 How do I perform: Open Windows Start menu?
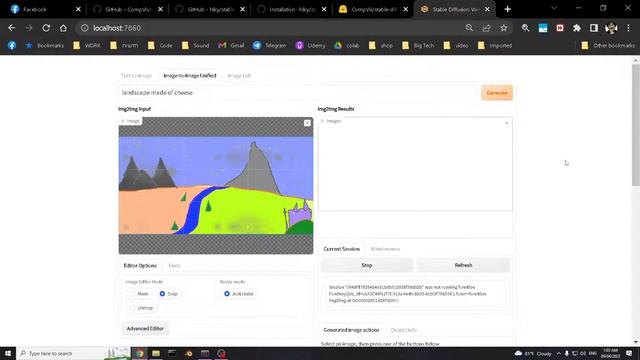point(8,353)
